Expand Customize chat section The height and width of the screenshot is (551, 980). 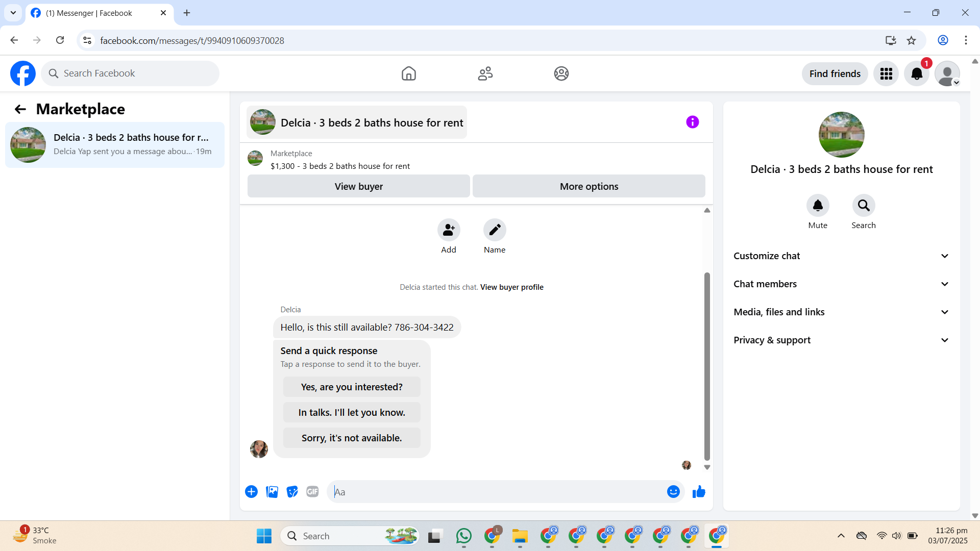[841, 256]
